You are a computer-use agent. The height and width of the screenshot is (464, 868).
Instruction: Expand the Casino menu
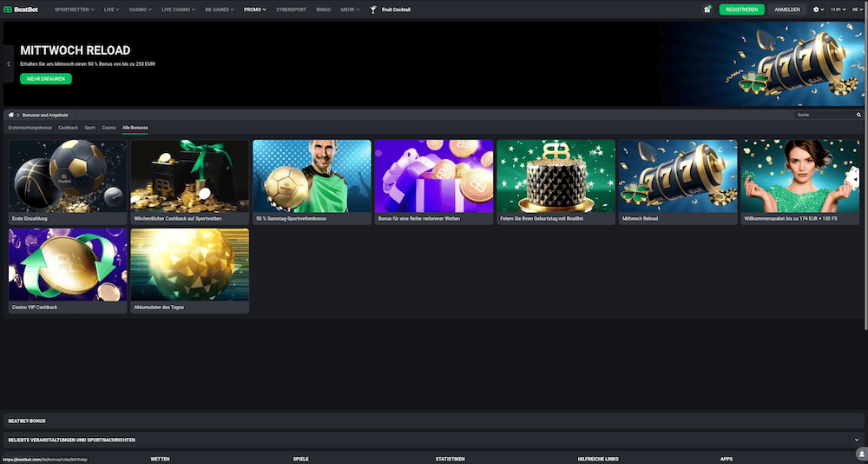click(x=140, y=10)
